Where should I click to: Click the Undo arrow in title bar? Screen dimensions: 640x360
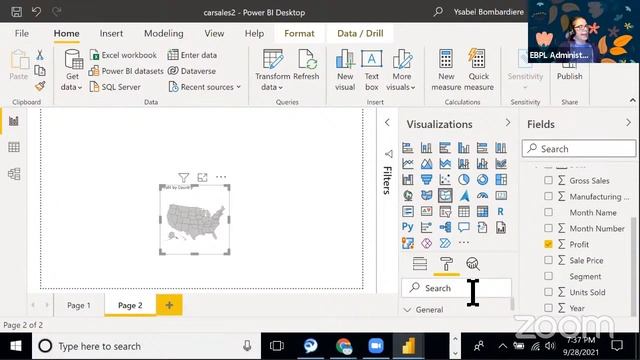[x=36, y=11]
